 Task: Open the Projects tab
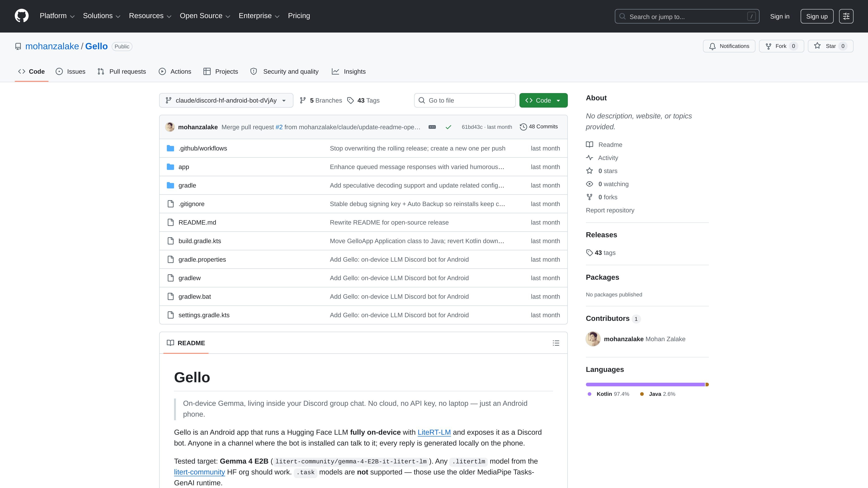221,71
